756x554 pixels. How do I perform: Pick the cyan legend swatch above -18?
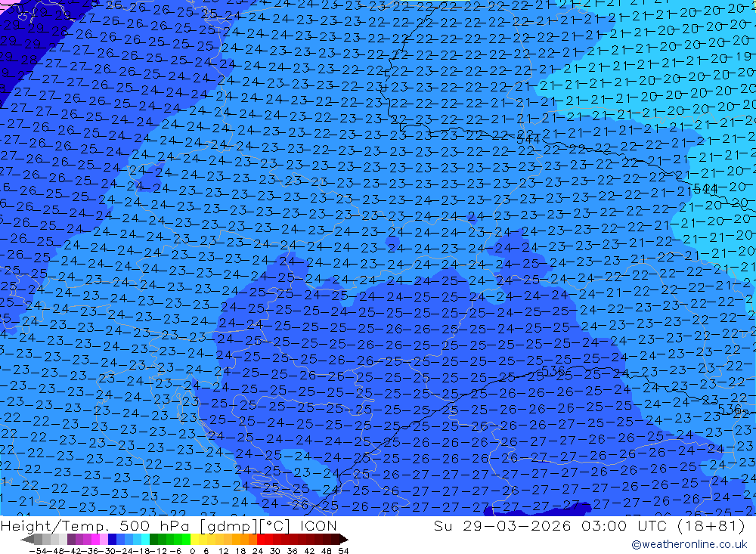click(x=145, y=539)
